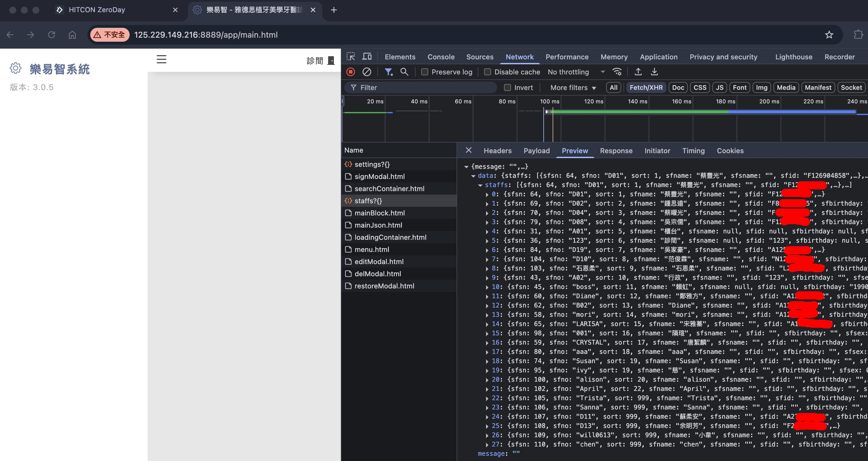Toggle the JS type filter
This screenshot has height=461, width=868.
(x=720, y=88)
